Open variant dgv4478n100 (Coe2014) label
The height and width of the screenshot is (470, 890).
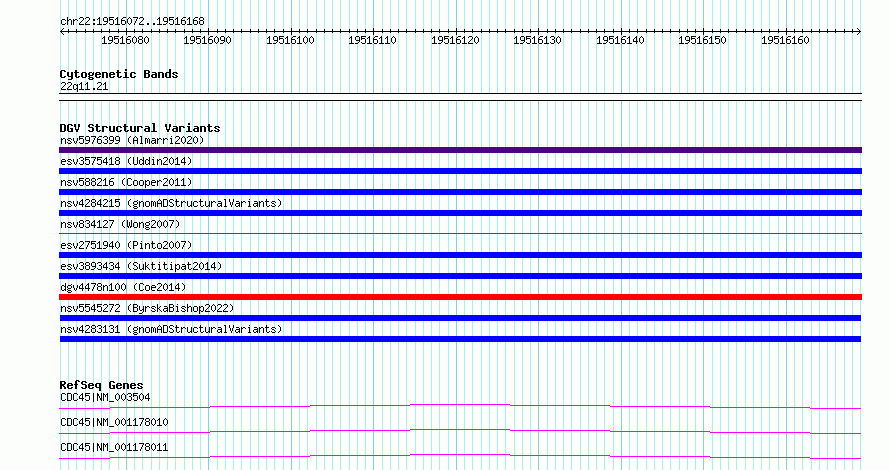(123, 287)
